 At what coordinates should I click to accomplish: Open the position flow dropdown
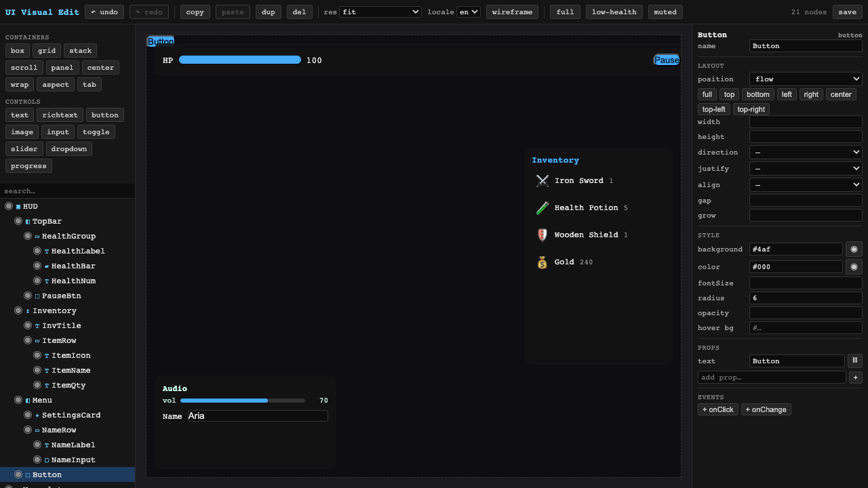[x=806, y=79]
